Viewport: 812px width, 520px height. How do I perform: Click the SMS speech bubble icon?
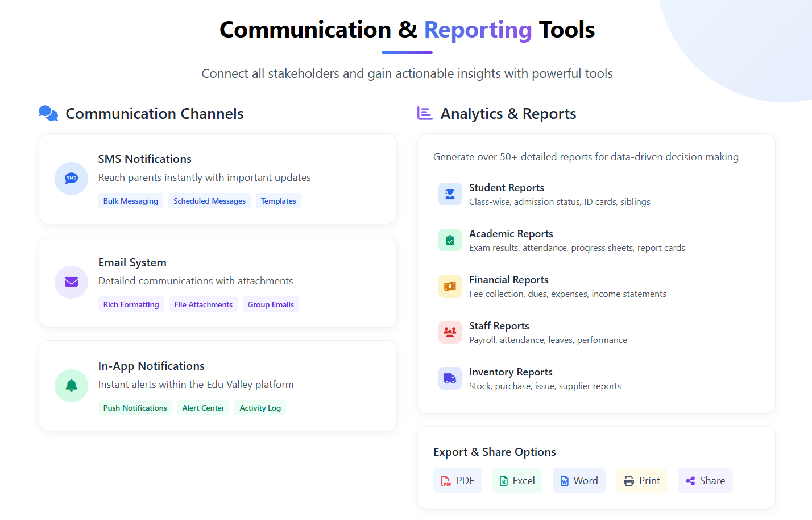pyautogui.click(x=71, y=179)
